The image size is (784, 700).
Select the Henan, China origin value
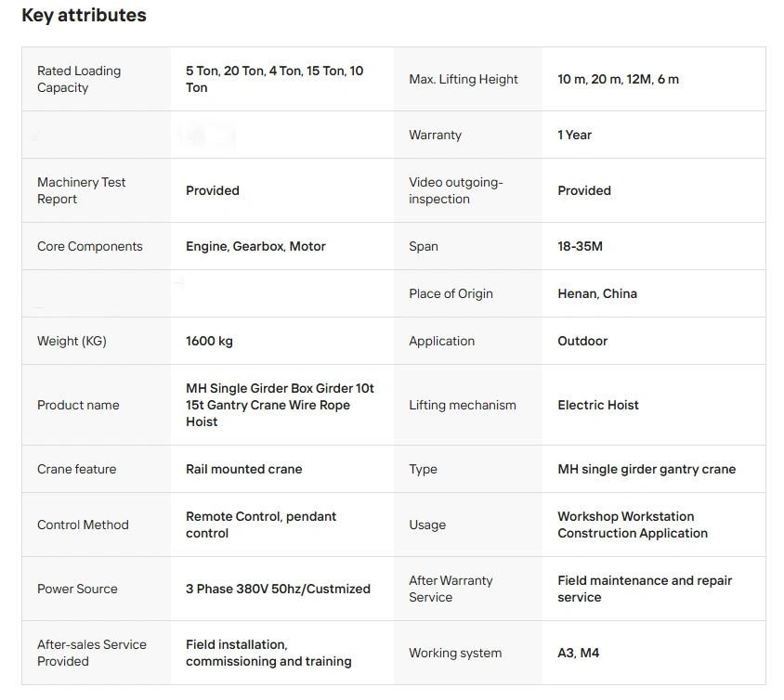coord(596,293)
